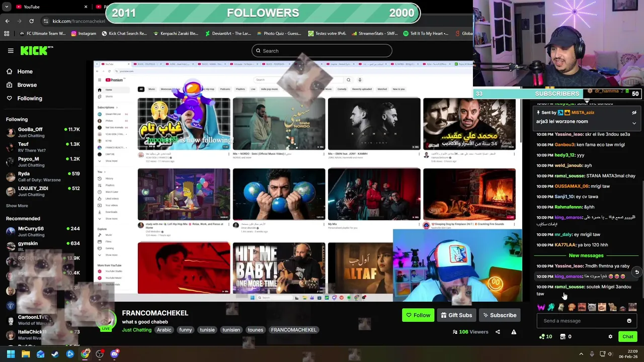Close the YouTube browser tab
Screen dimensions: 644x362
(x=86, y=7)
